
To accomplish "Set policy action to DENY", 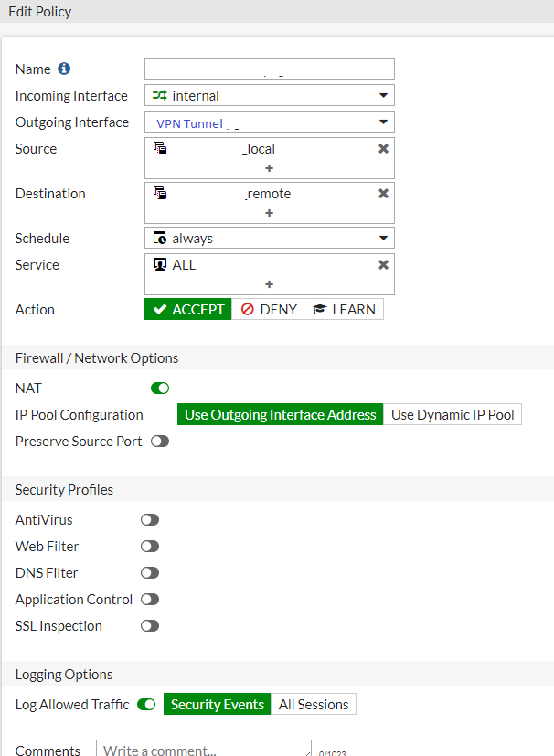I will click(x=269, y=310).
